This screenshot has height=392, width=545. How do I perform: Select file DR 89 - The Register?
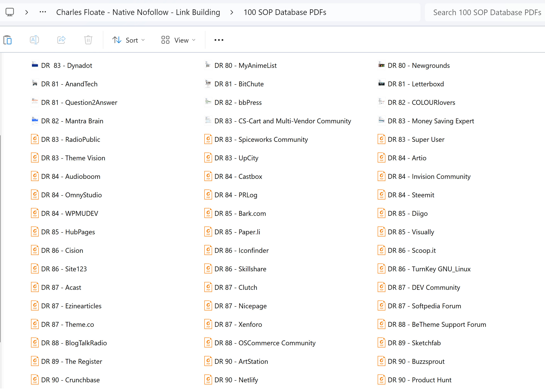(67, 361)
